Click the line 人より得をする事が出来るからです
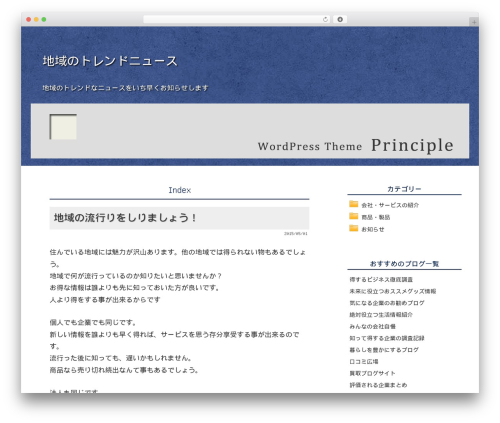This screenshot has width=500, height=423. pyautogui.click(x=105, y=300)
